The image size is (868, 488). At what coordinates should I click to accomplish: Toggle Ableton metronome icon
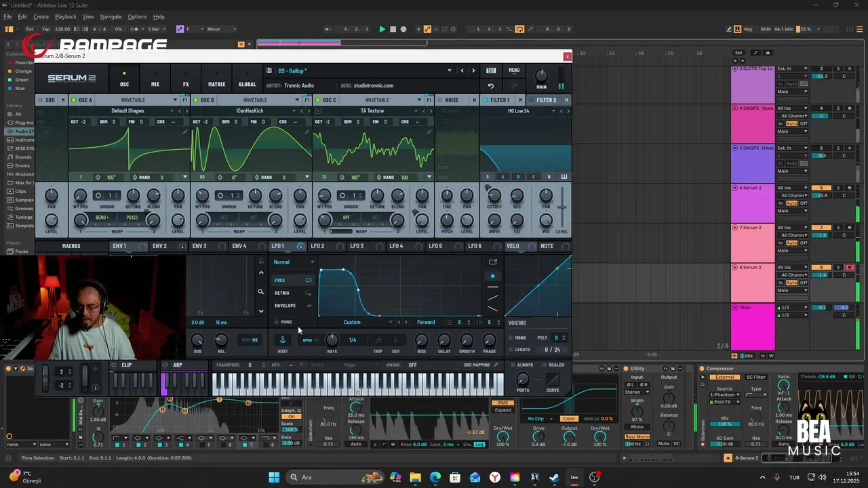point(136,29)
